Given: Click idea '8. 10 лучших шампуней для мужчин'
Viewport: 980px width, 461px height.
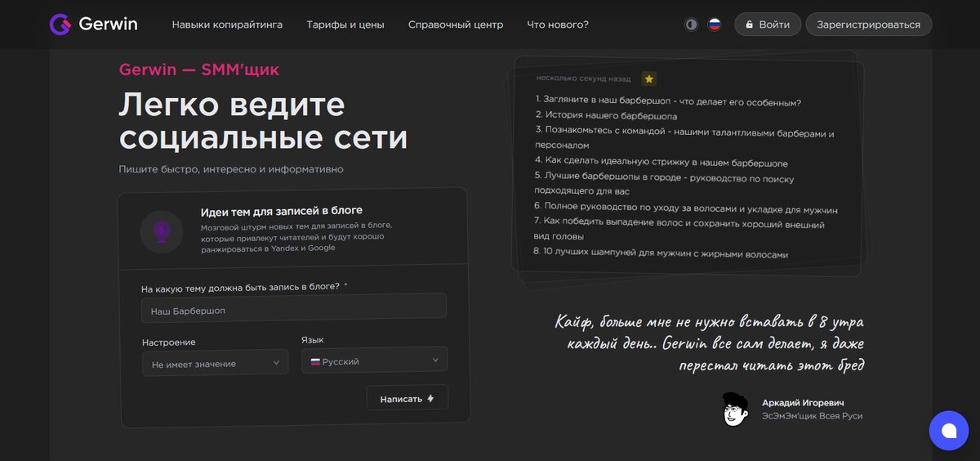Looking at the screenshot, I should tap(661, 254).
